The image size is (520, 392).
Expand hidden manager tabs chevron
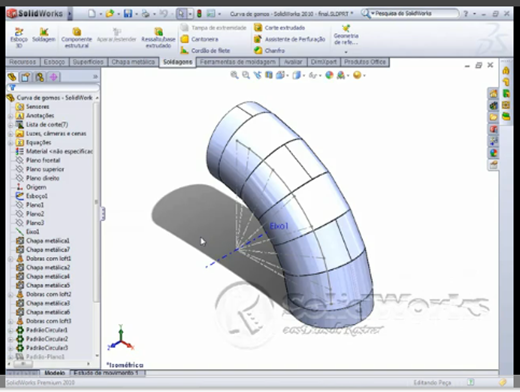(95, 77)
